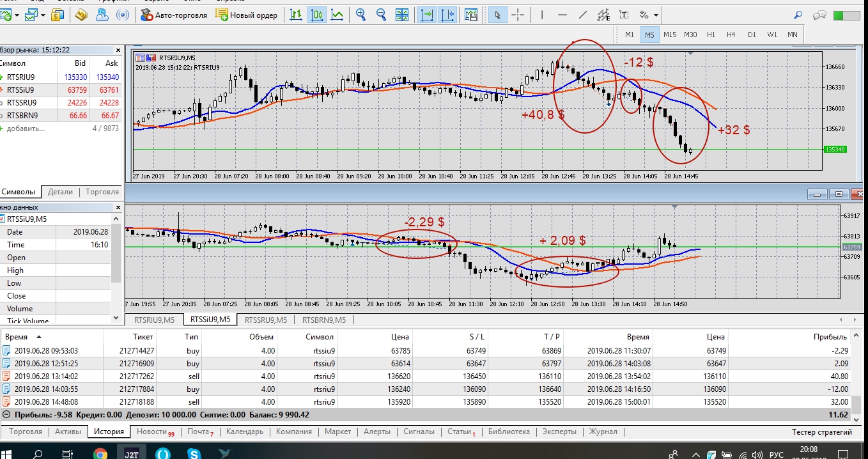Toggle the candlestick chart mode
868x459 pixels.
pos(316,15)
